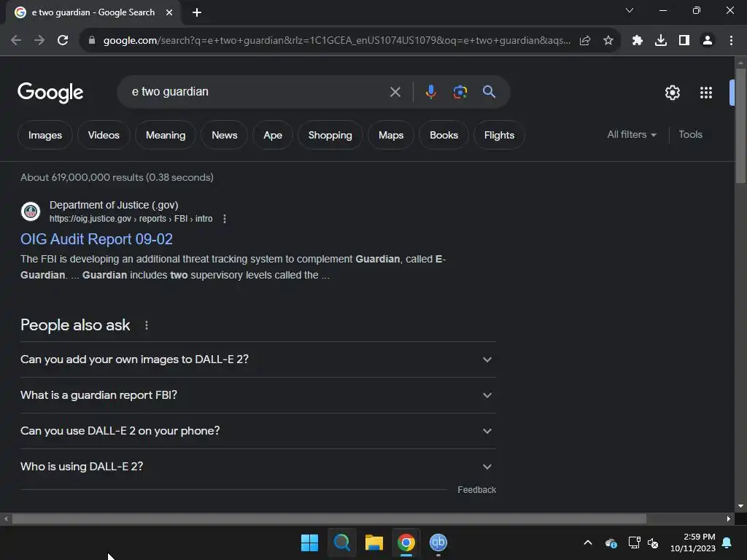Image resolution: width=747 pixels, height=560 pixels.
Task: Open File Explorer from taskbar
Action: click(x=374, y=542)
